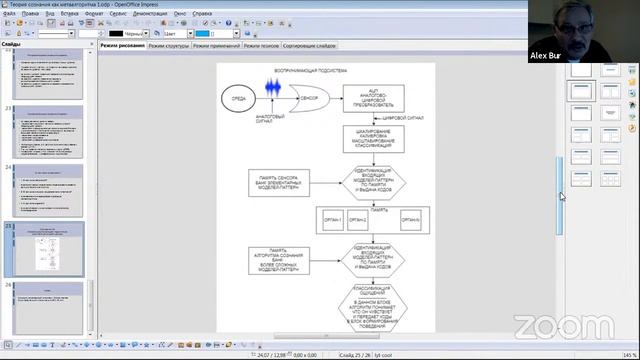640x360 pixels.
Task: Toggle the Shadow icon
Action: tap(247, 33)
